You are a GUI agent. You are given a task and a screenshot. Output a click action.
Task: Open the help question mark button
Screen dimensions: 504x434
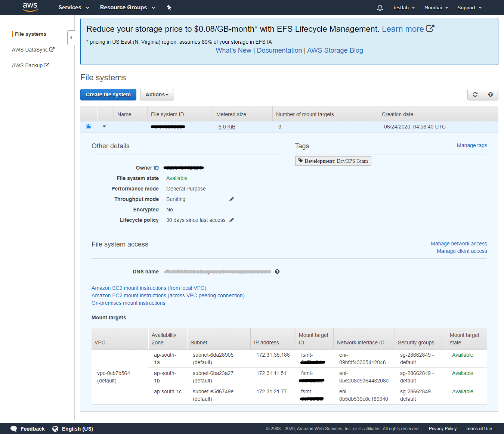(x=491, y=94)
